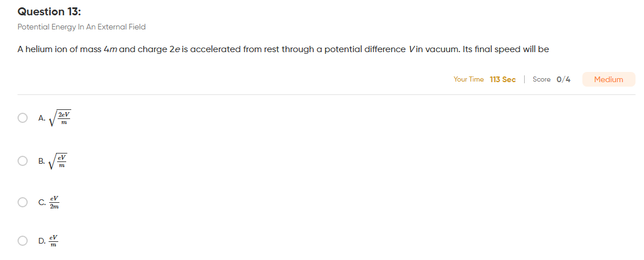The image size is (644, 260).
Task: Select radio button for option B
Action: pyautogui.click(x=23, y=161)
